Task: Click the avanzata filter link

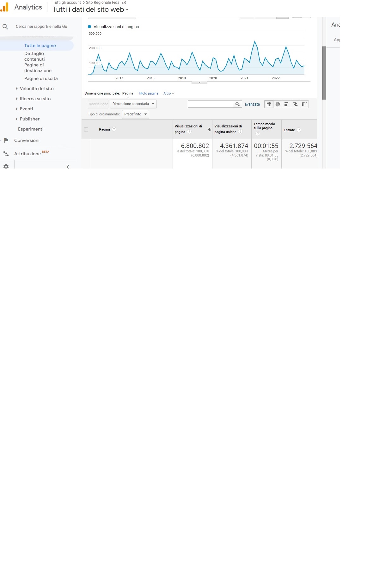Action: click(x=252, y=104)
